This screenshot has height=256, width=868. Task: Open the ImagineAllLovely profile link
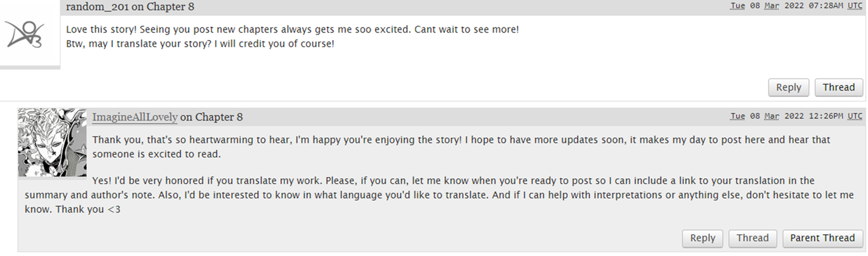point(135,117)
